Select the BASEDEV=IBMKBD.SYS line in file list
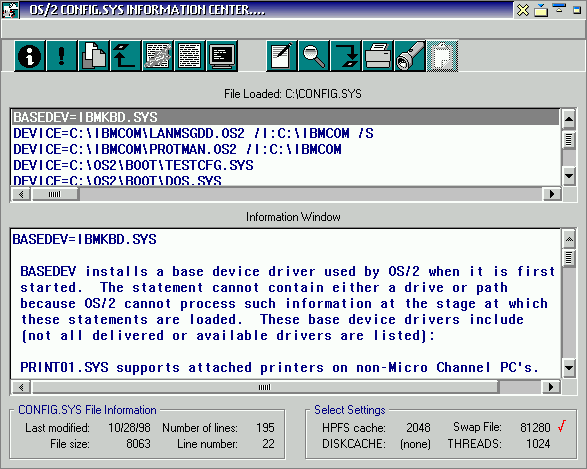 click(x=286, y=117)
